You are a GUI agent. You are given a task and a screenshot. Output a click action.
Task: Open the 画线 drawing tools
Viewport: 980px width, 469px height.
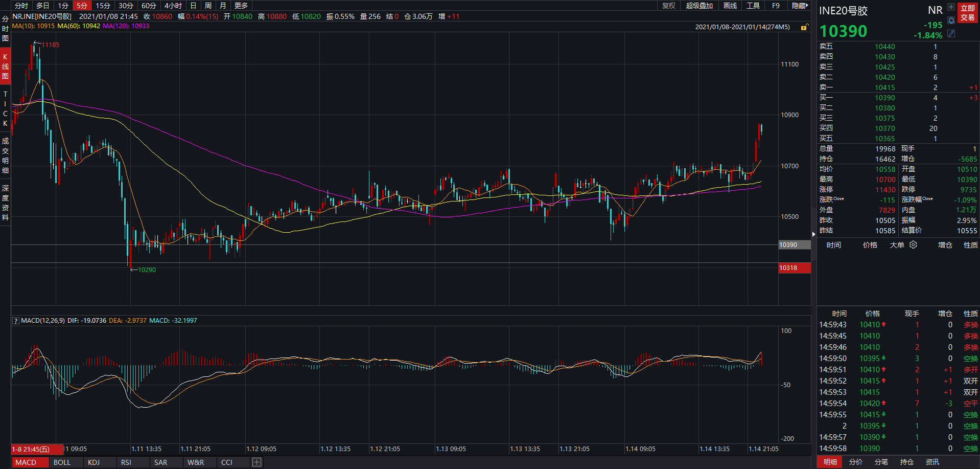point(730,6)
